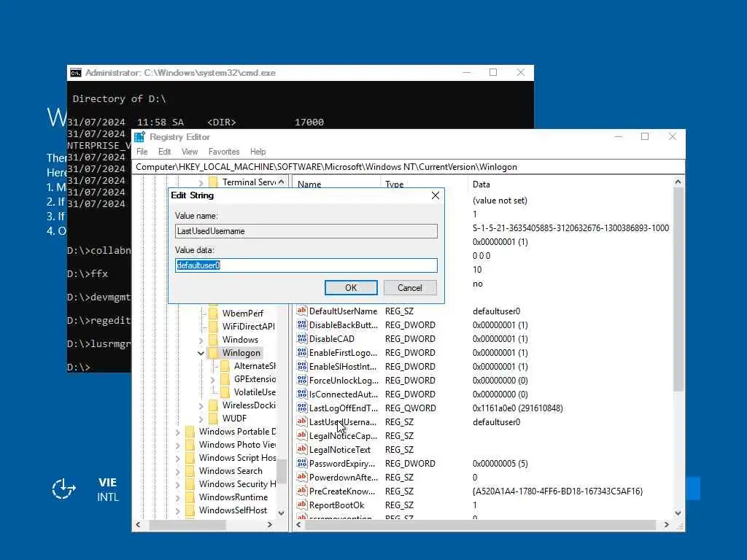Expand the Terminal Server key
The width and height of the screenshot is (747, 560).
coord(201,183)
